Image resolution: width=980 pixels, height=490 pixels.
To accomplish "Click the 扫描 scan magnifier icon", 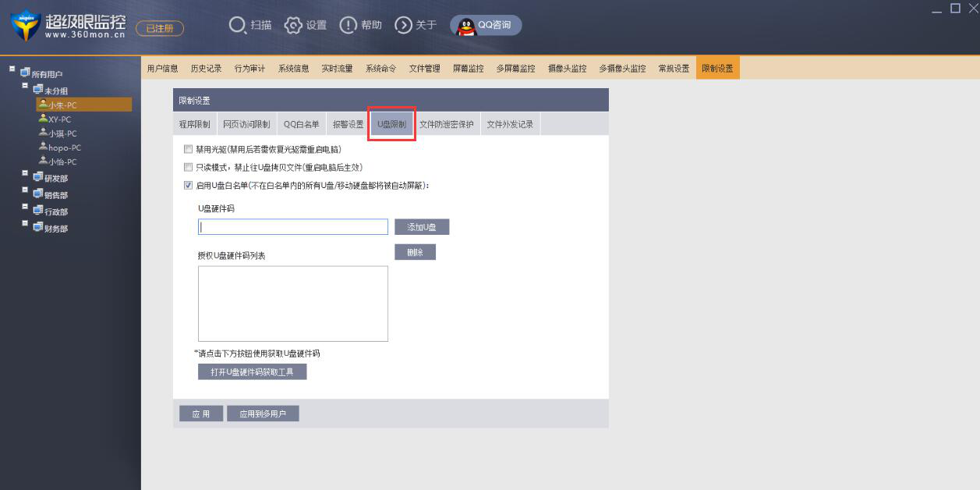I will click(237, 25).
